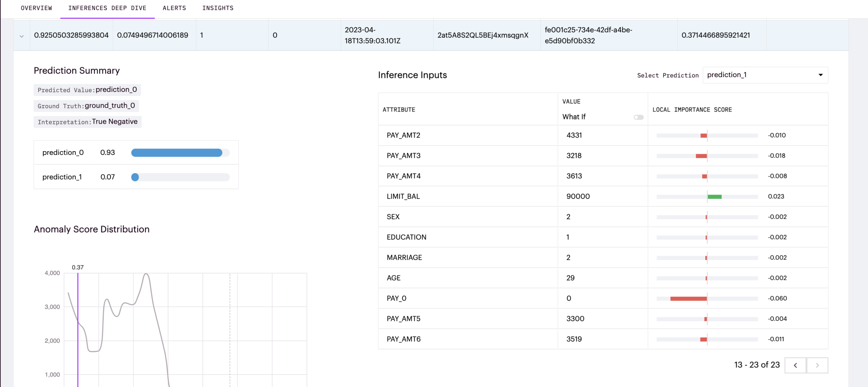The width and height of the screenshot is (868, 387).
Task: Collapse the expanded inference row chevron
Action: (22, 36)
